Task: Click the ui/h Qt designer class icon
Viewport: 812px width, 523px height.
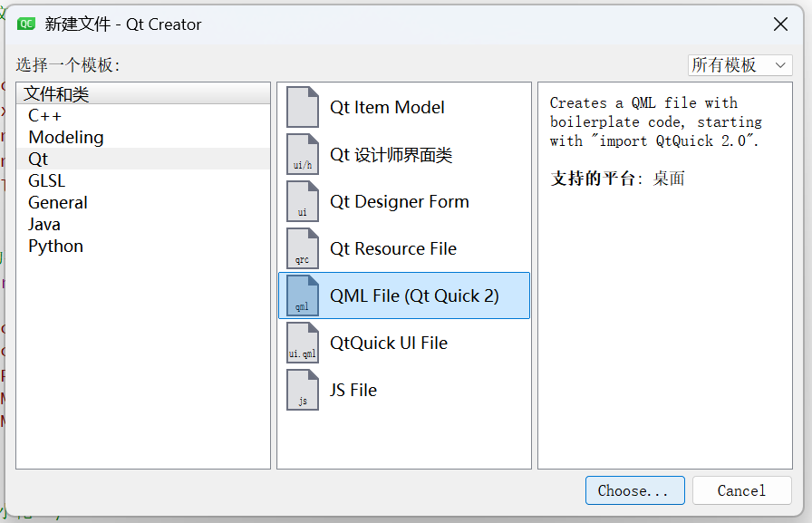Action: point(303,154)
